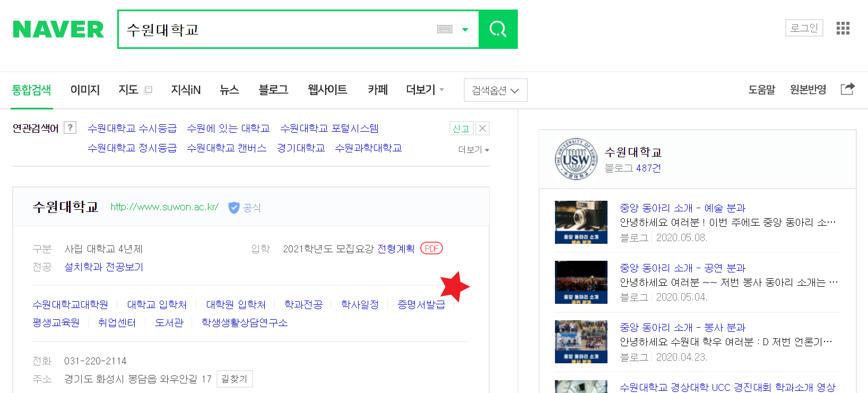Open the 취업센터 sublink
This screenshot has width=868, height=393.
pos(117,322)
